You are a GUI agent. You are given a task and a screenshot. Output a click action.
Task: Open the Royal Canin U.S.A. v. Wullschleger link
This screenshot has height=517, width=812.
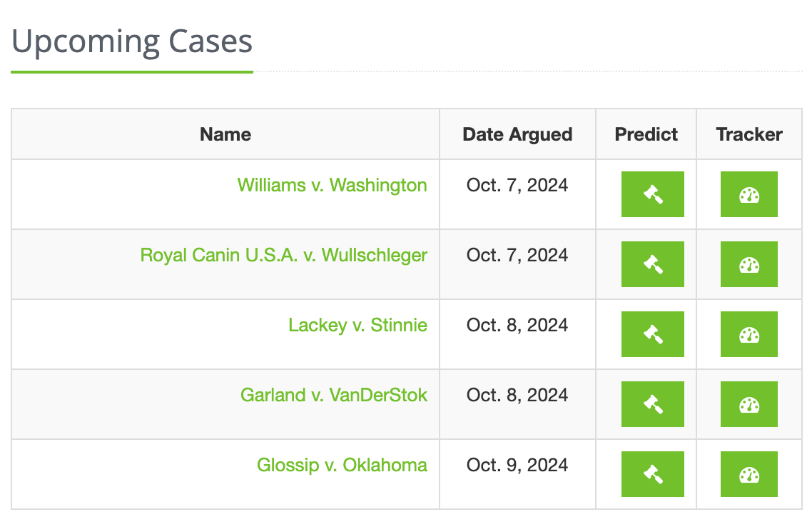coord(284,255)
